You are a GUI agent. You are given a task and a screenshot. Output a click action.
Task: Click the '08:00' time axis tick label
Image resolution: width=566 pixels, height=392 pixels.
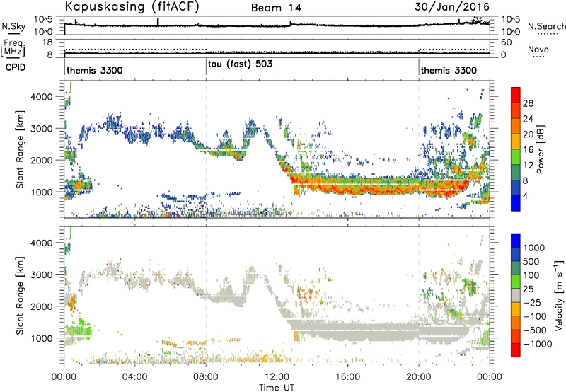[206, 377]
